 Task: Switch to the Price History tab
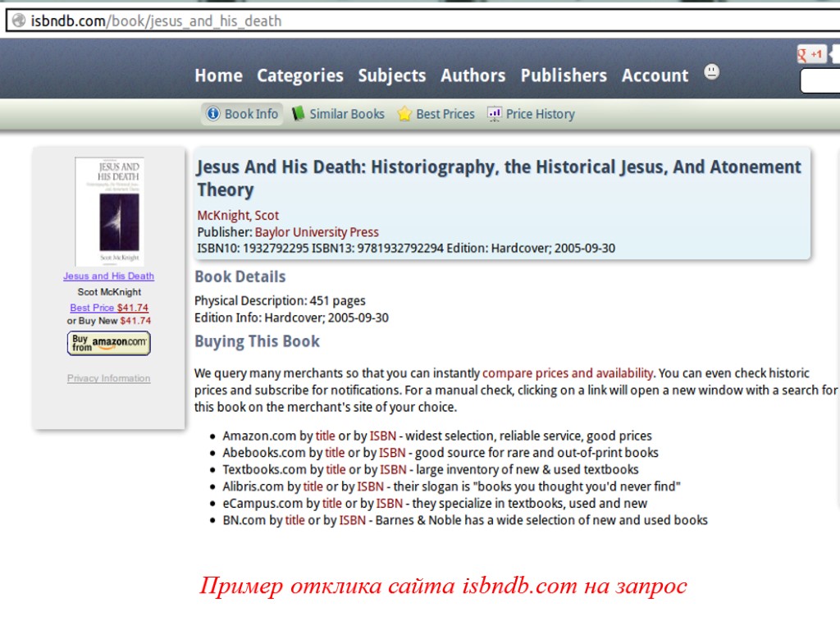pos(531,113)
